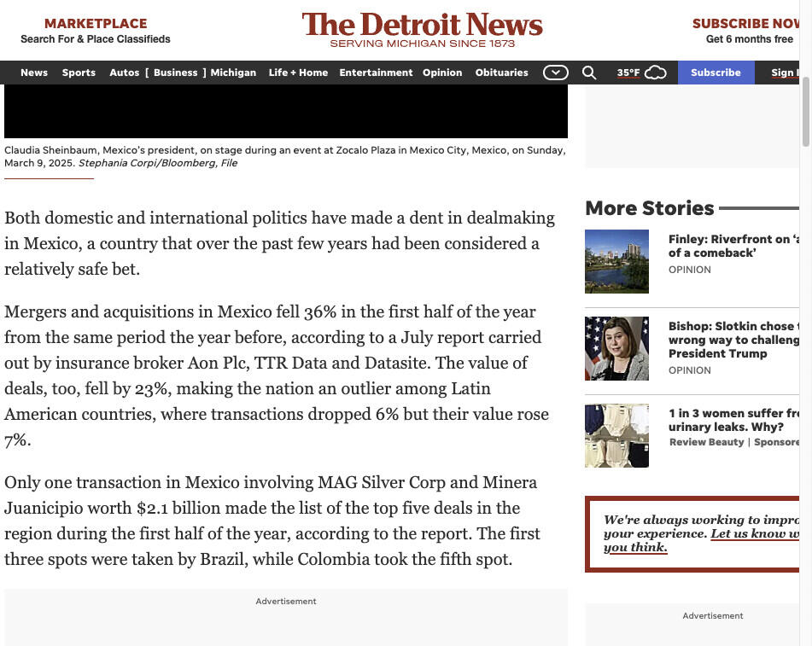Image resolution: width=812 pixels, height=646 pixels.
Task: Open the Opinion section
Action: click(x=442, y=73)
